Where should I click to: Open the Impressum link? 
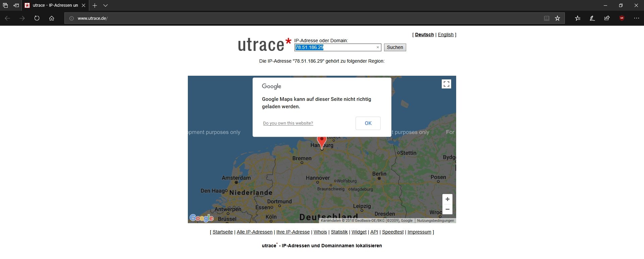coord(419,232)
